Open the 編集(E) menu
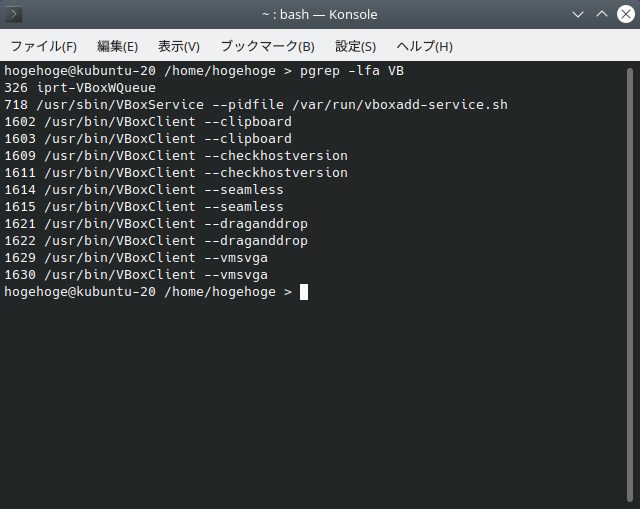 coord(118,46)
